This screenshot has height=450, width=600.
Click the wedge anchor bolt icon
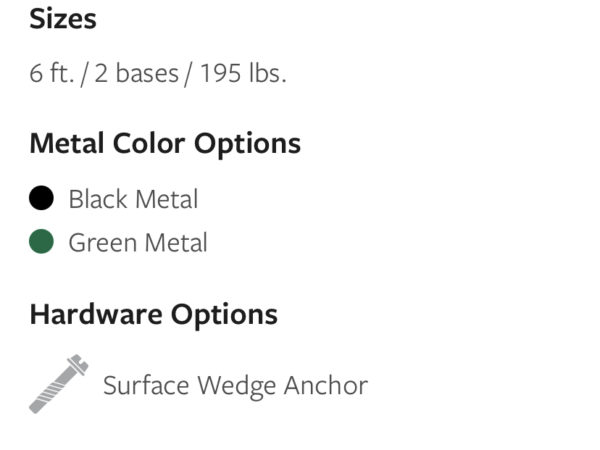59,384
